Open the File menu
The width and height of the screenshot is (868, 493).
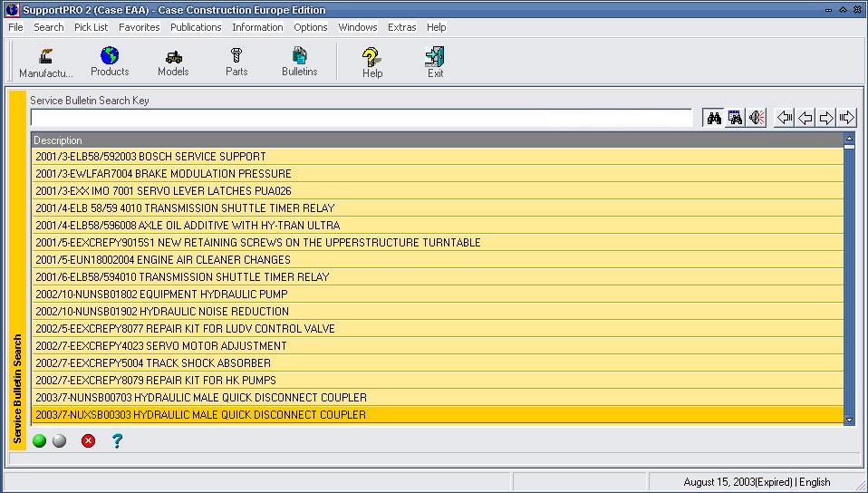tap(15, 27)
